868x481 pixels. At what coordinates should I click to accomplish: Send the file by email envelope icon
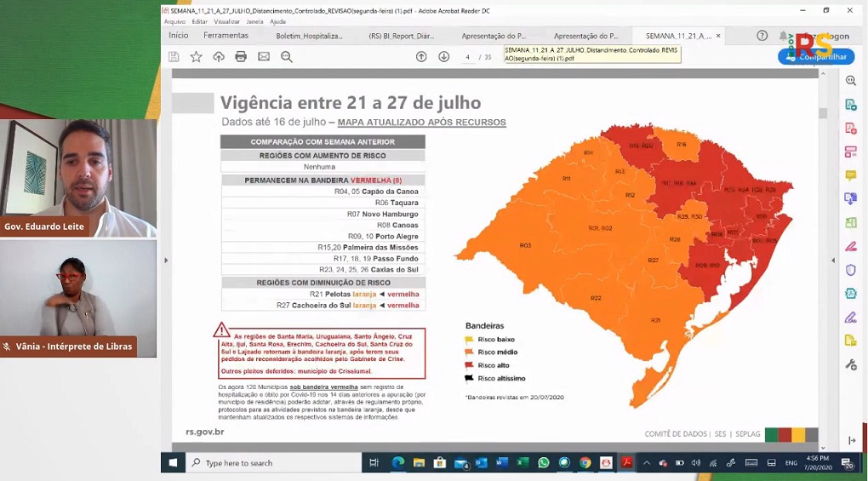264,57
